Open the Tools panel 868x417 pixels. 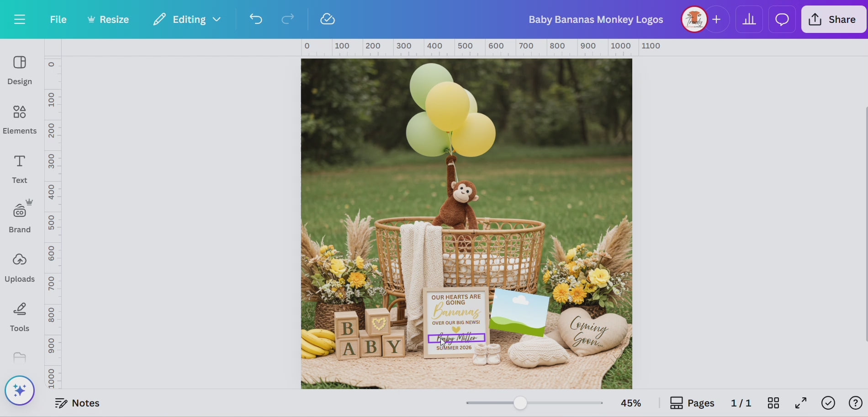click(20, 317)
